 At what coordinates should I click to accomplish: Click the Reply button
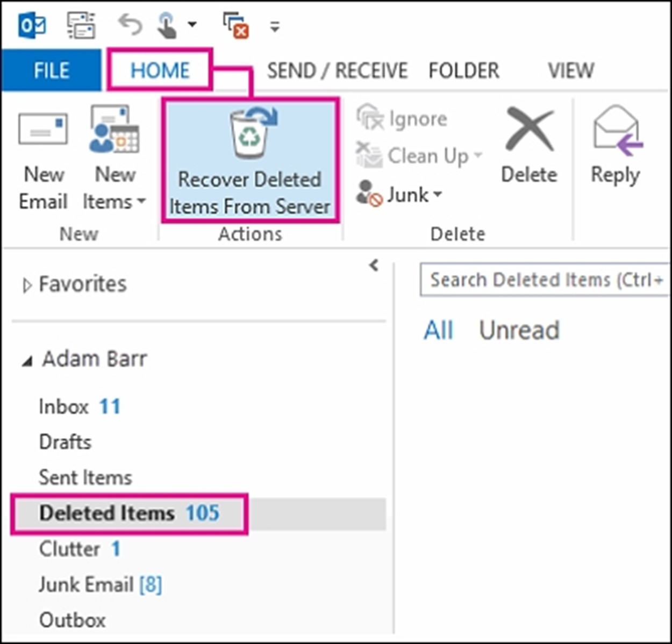pos(616,146)
